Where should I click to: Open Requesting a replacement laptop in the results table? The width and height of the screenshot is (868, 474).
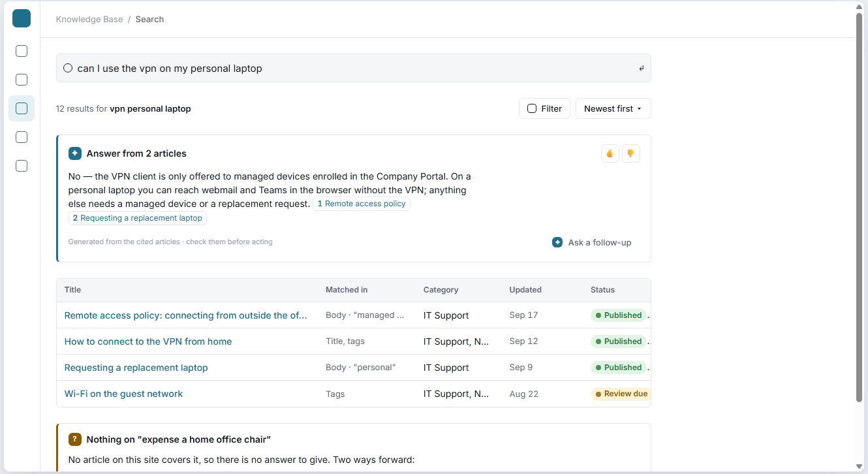[136, 368]
